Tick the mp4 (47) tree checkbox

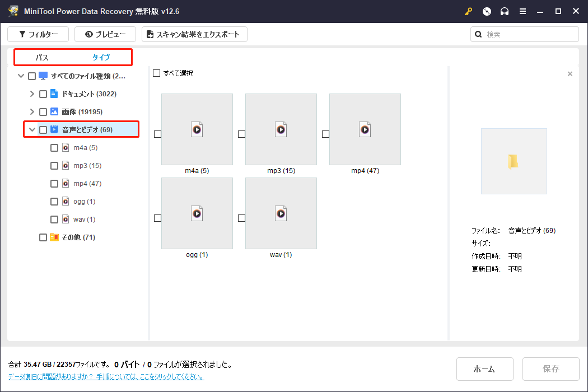pos(54,184)
